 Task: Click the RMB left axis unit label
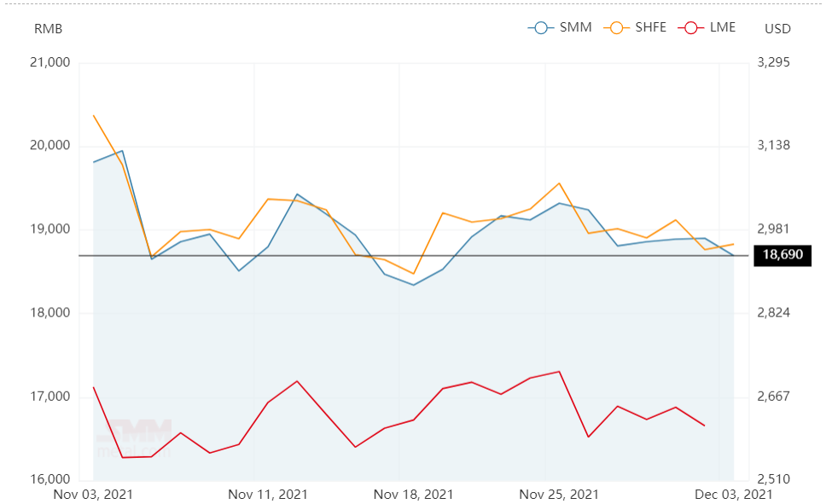tap(49, 29)
